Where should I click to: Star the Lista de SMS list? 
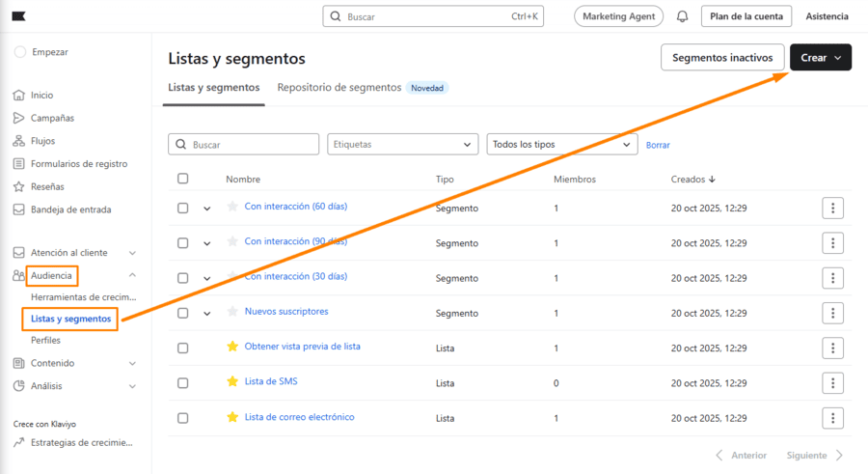pyautogui.click(x=231, y=382)
